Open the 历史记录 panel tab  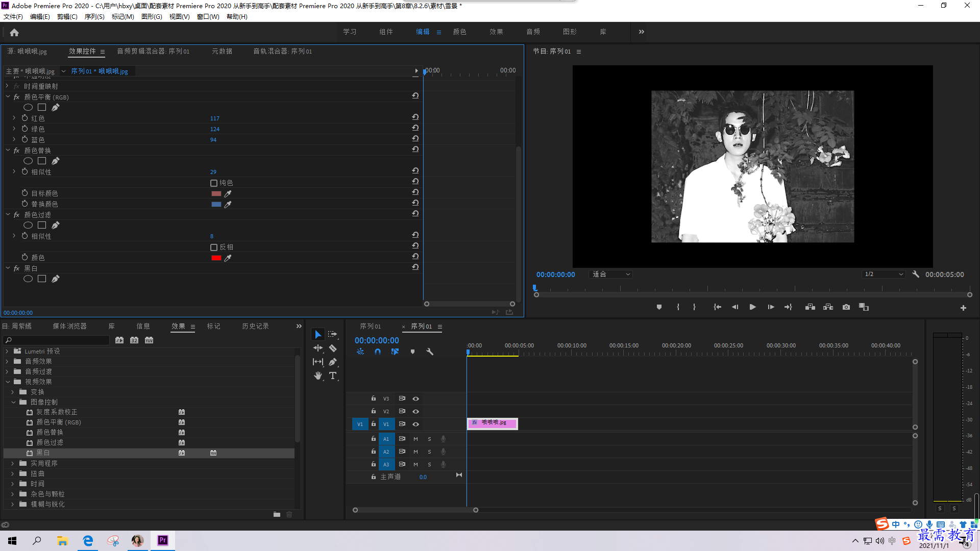[x=255, y=326]
